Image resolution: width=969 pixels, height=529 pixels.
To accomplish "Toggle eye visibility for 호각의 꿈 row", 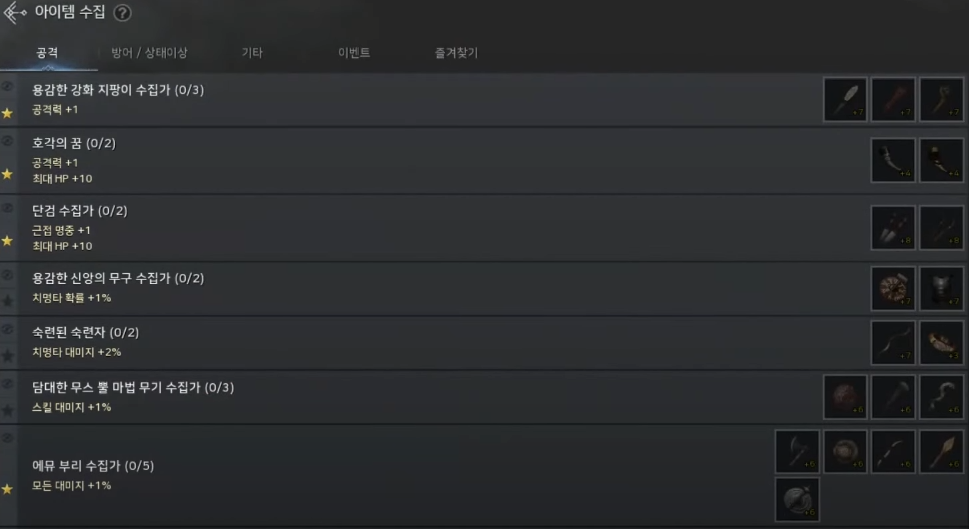I will coord(7,141).
